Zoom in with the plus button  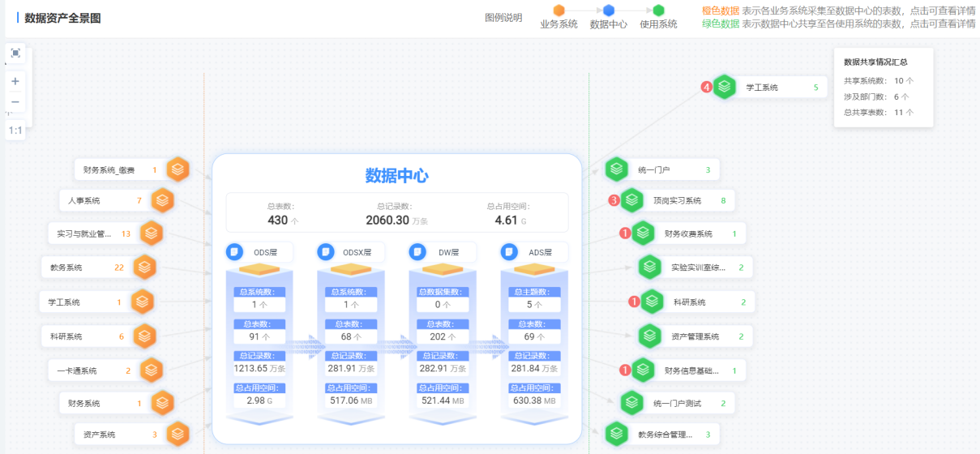(15, 81)
